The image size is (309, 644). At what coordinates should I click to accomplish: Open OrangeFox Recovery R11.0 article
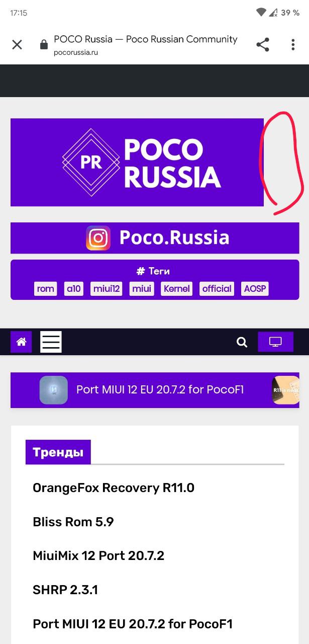(x=114, y=488)
